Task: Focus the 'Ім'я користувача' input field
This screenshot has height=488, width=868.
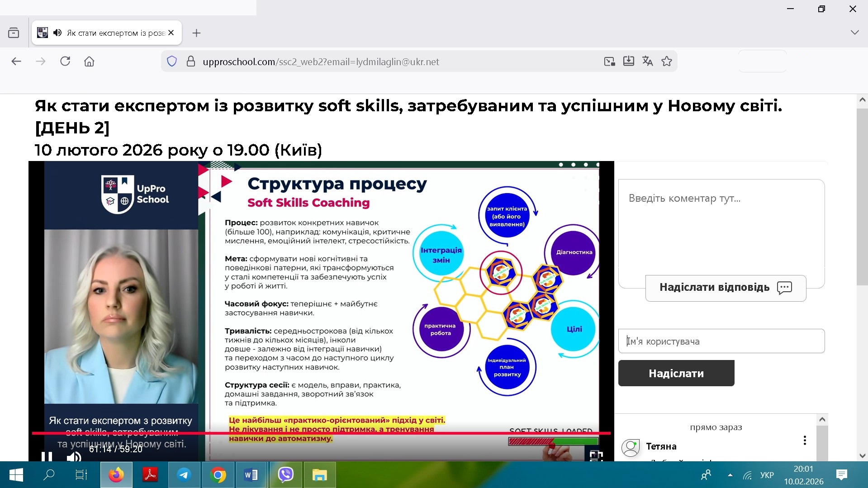Action: click(x=721, y=341)
